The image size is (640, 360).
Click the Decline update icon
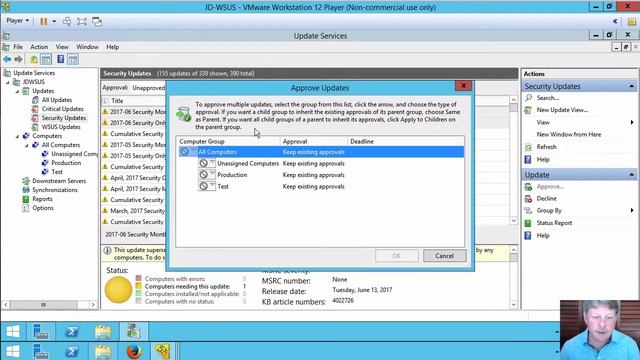pos(528,199)
